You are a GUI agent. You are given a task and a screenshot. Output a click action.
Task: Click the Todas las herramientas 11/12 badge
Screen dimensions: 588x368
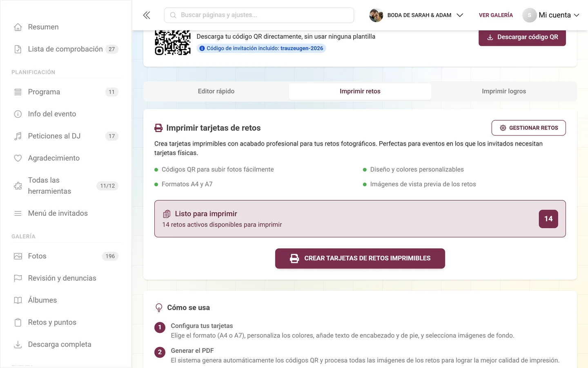click(x=107, y=186)
